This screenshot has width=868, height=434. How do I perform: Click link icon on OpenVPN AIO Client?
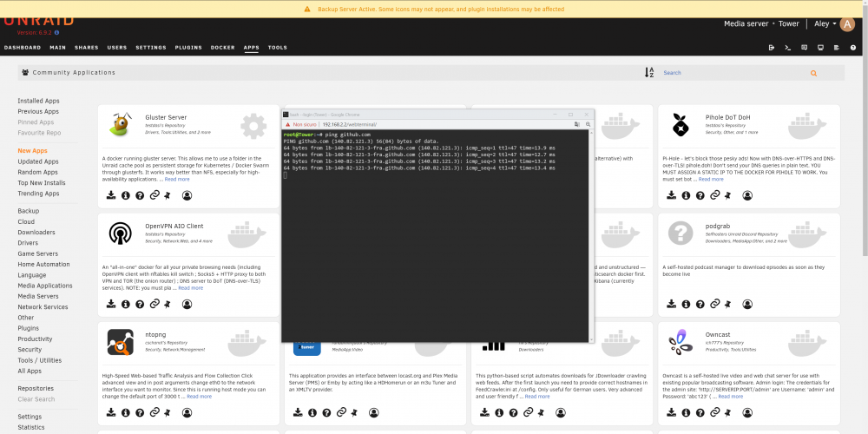click(155, 303)
